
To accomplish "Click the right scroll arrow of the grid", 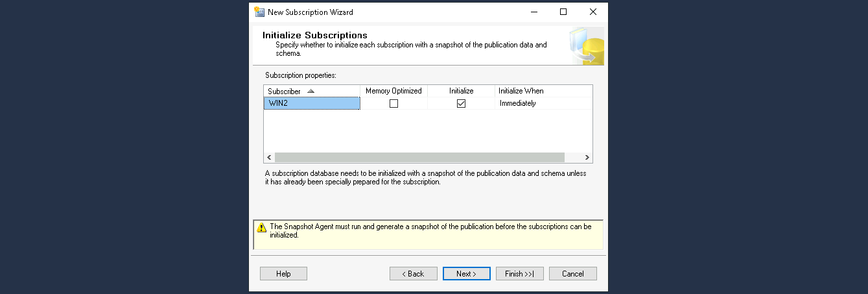I will 587,158.
